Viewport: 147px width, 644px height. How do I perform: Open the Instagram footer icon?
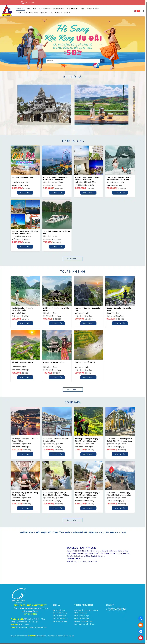click(112, 609)
